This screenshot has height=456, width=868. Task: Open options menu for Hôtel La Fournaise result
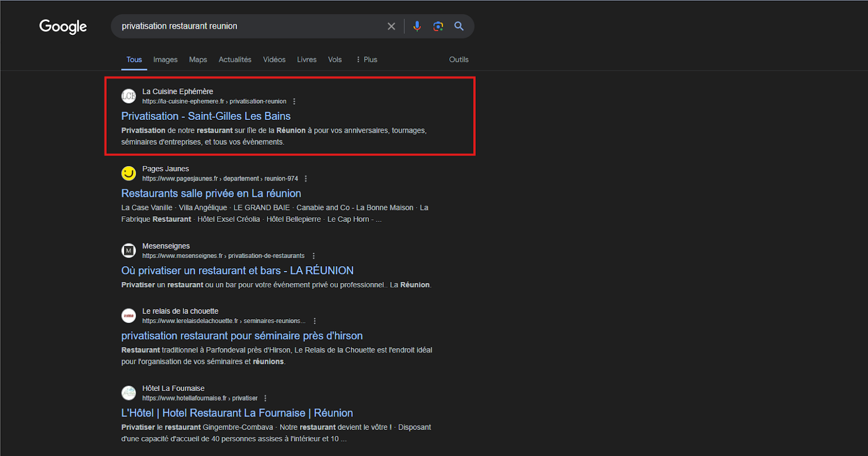click(265, 398)
